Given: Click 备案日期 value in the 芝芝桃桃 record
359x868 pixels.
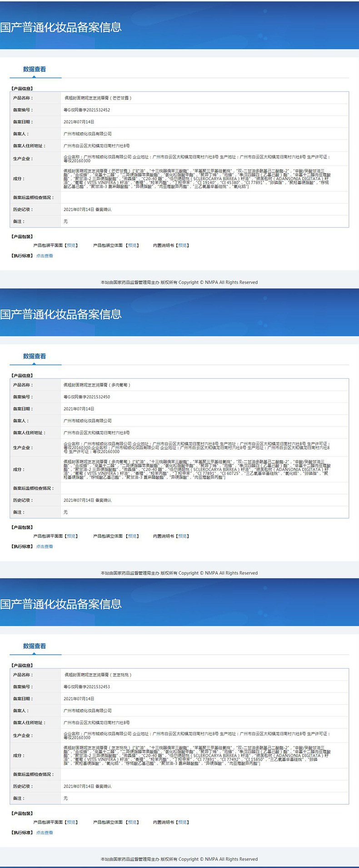Looking at the screenshot, I should (x=79, y=699).
